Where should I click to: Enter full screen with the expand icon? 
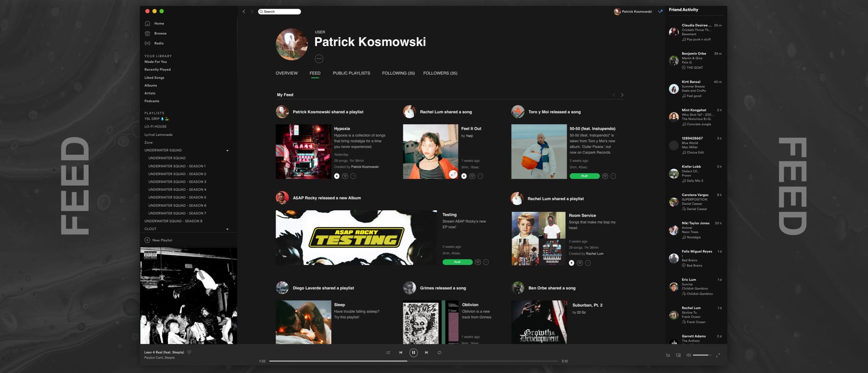tap(718, 355)
